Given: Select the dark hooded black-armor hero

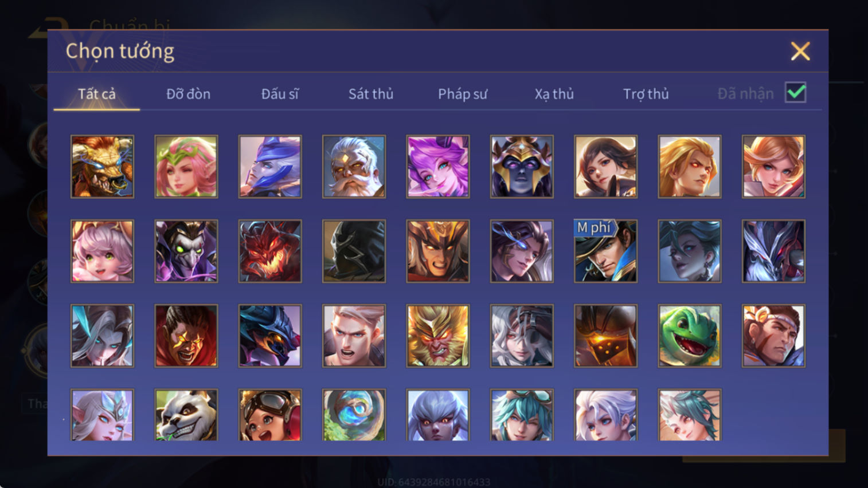Looking at the screenshot, I should coord(354,251).
